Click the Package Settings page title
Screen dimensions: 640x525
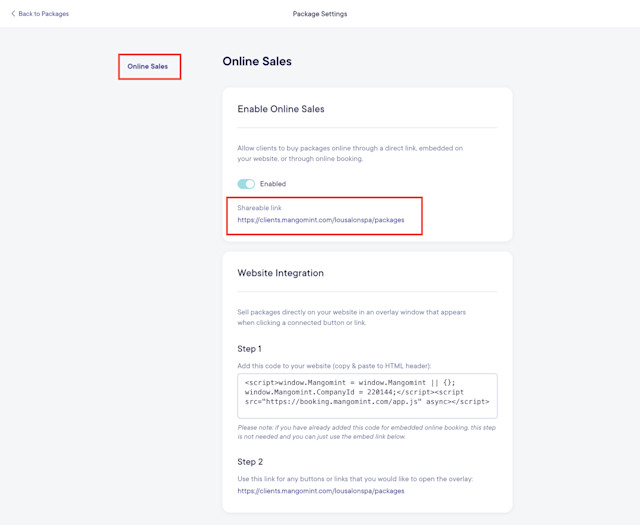320,13
